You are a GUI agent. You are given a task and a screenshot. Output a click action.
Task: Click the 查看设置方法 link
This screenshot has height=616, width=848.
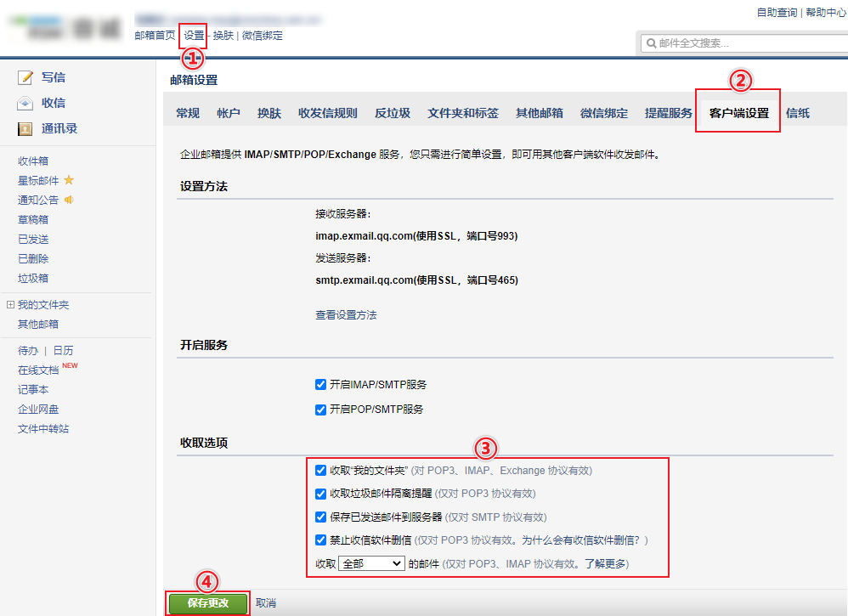point(346,315)
